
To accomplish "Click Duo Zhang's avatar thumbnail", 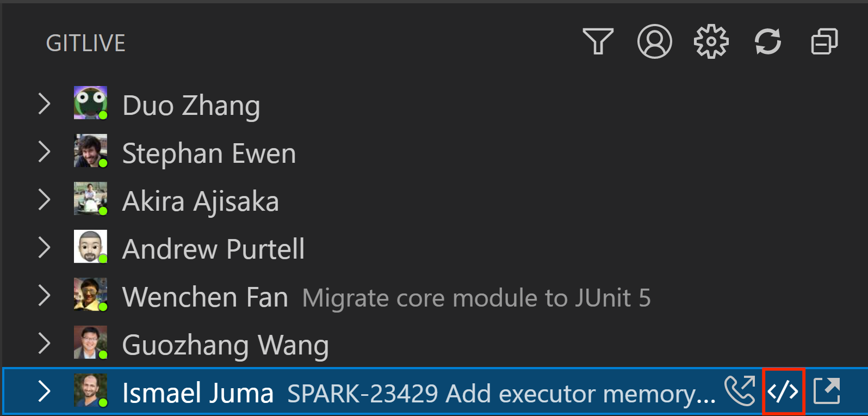I will [90, 103].
